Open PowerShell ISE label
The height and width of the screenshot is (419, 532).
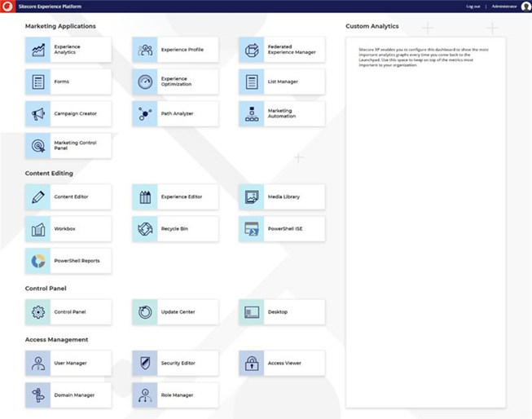285,229
